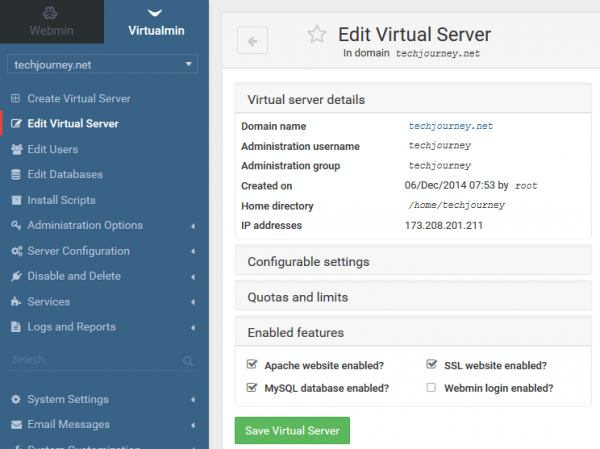This screenshot has width=600, height=449.
Task: Toggle MySQL database enabled checkbox
Action: click(252, 387)
